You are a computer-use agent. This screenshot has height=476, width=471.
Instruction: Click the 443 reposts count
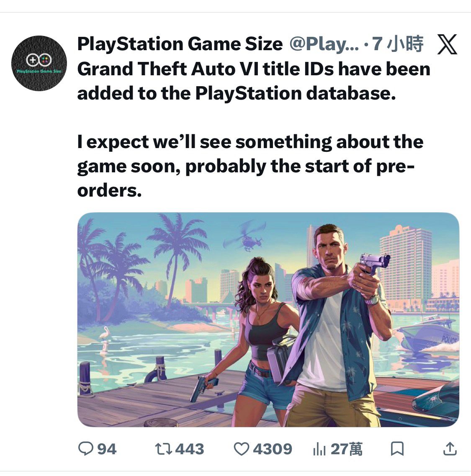click(x=189, y=449)
